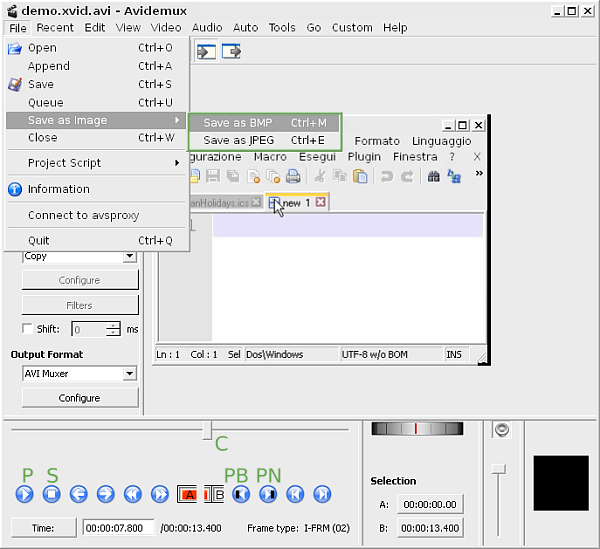The height and width of the screenshot is (549, 600).
Task: Open the Copy codec dropdown
Action: click(x=79, y=256)
